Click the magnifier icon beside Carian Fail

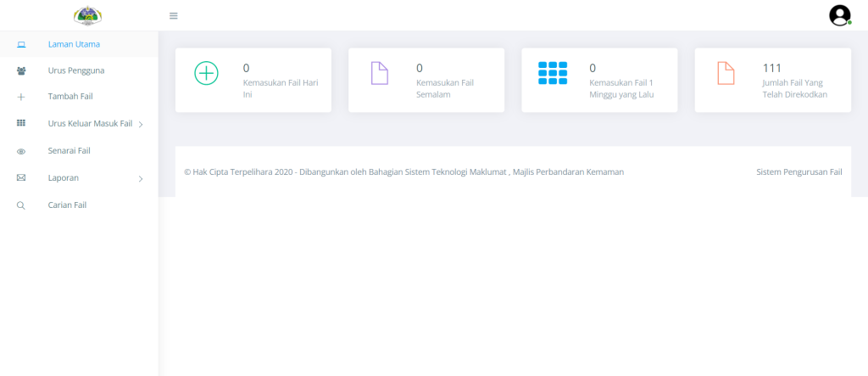point(21,205)
